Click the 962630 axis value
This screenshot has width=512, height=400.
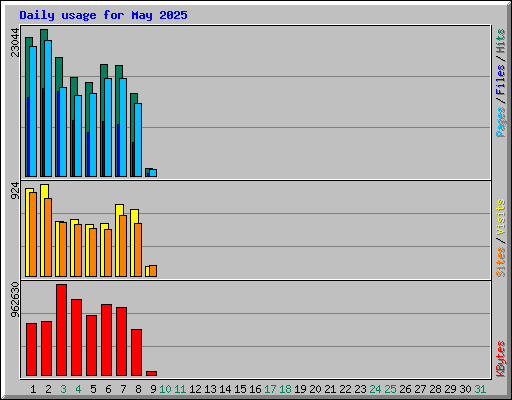click(x=15, y=300)
